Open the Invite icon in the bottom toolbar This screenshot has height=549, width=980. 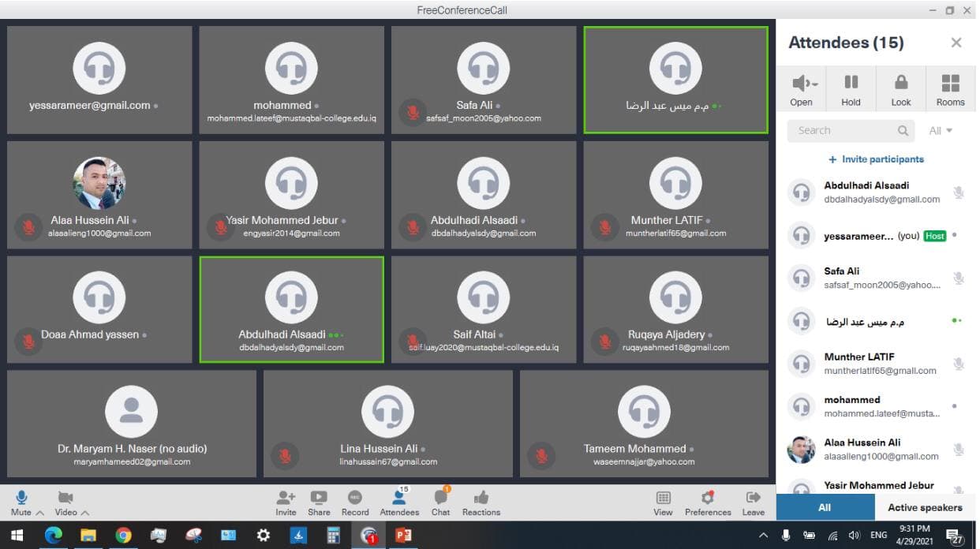286,498
